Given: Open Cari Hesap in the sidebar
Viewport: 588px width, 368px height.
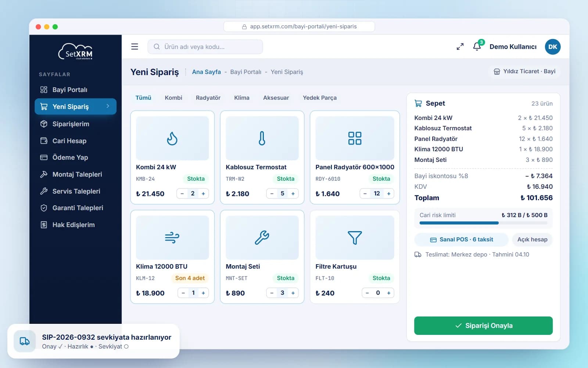Looking at the screenshot, I should (75, 141).
